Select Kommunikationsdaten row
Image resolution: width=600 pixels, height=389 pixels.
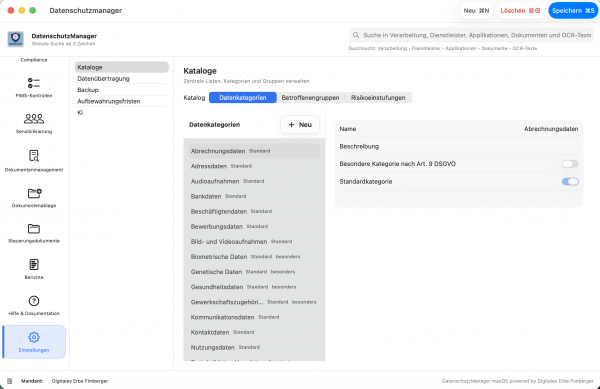(254, 317)
